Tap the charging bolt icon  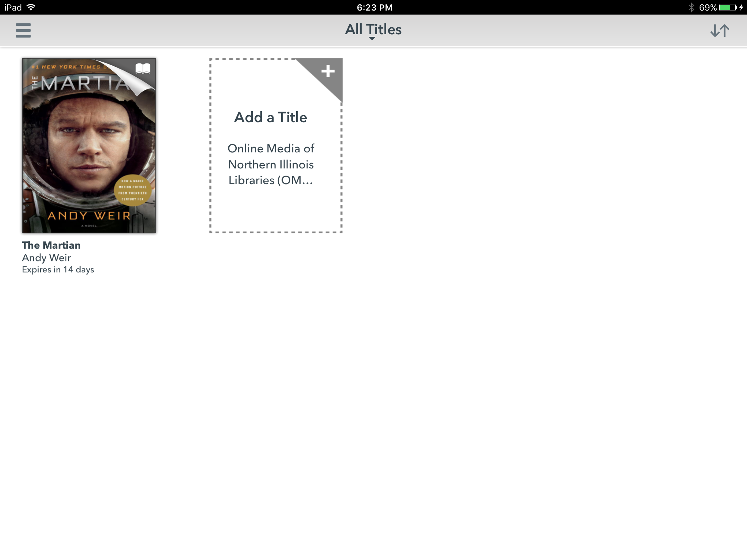[742, 7]
